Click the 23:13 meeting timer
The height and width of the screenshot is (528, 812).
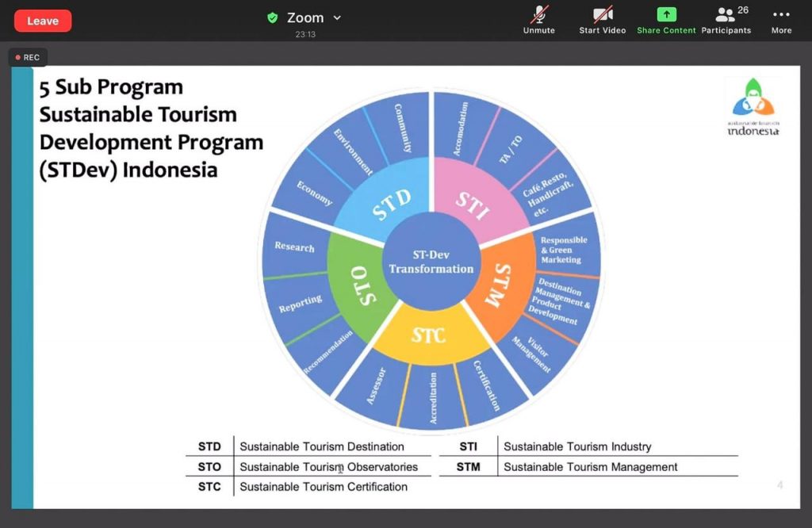pyautogui.click(x=305, y=34)
